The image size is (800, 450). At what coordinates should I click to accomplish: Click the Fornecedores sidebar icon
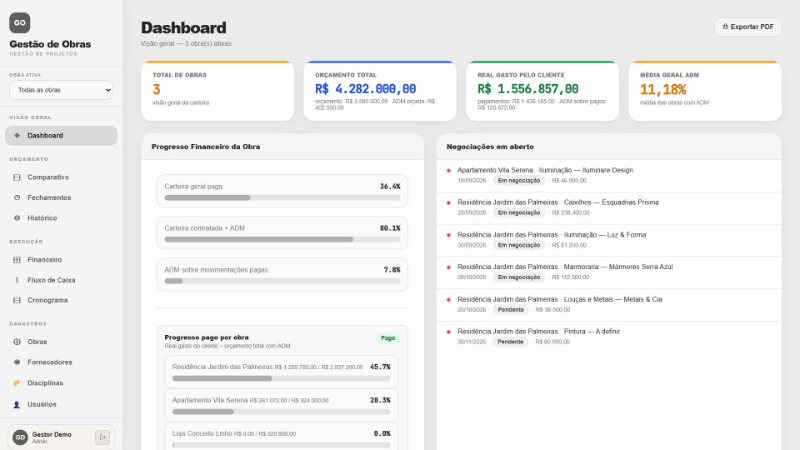(17, 362)
